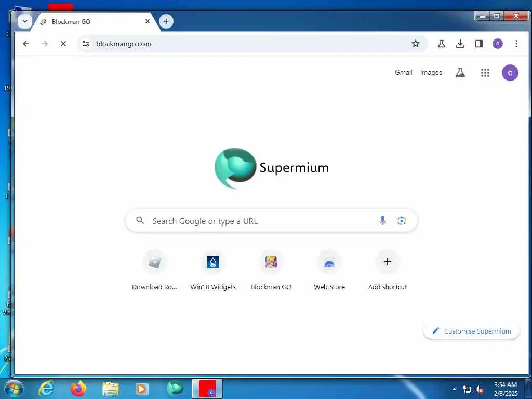
Task: Open the Windows Start menu
Action: click(14, 389)
